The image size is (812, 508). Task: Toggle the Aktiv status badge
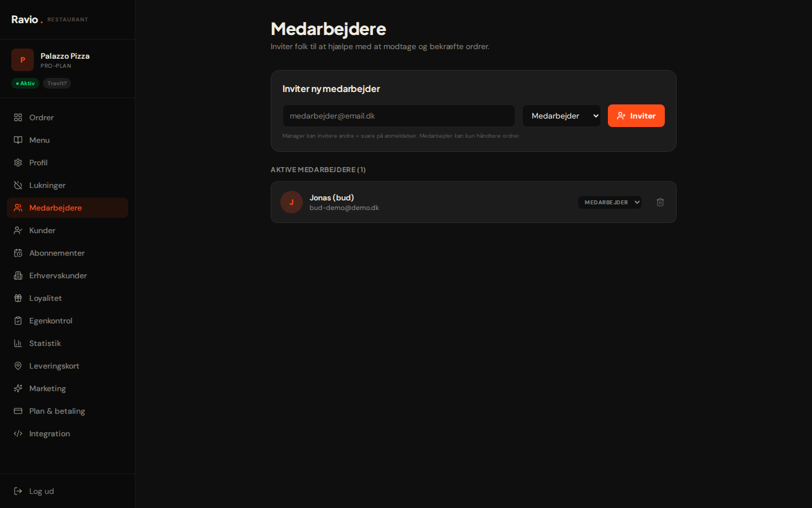[x=25, y=83]
